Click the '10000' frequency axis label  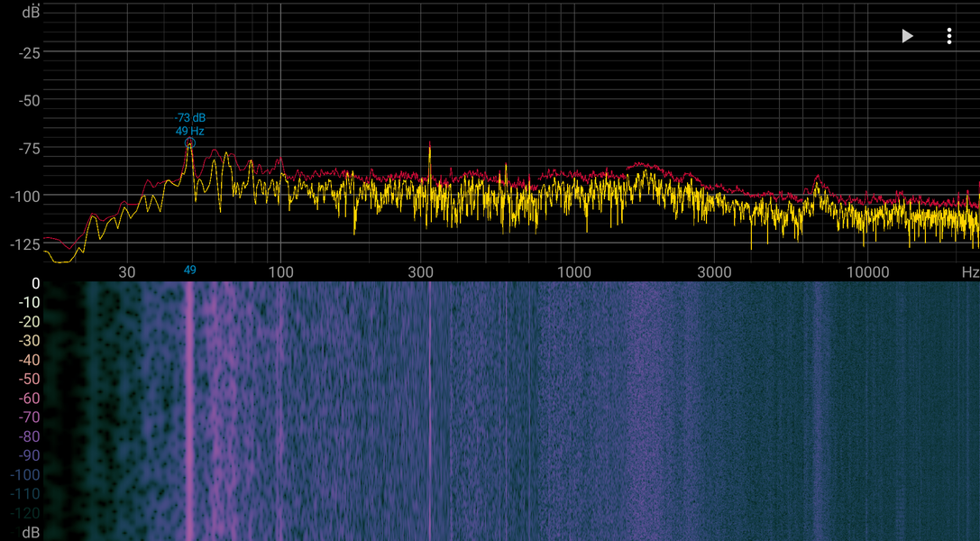867,272
